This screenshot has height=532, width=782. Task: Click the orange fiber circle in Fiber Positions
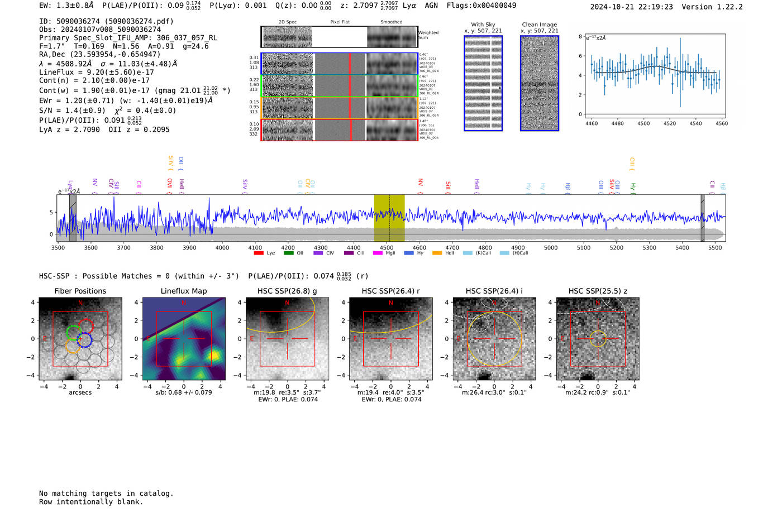(73, 346)
